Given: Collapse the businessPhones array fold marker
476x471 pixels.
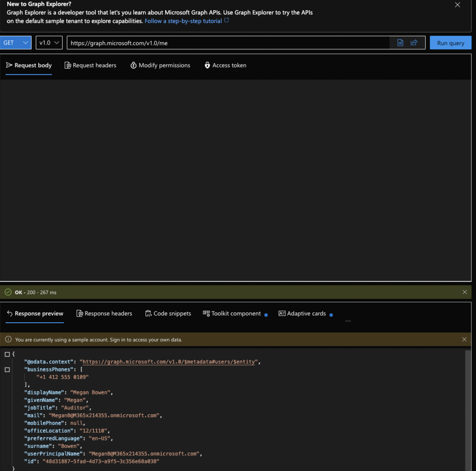Looking at the screenshot, I should 7,370.
